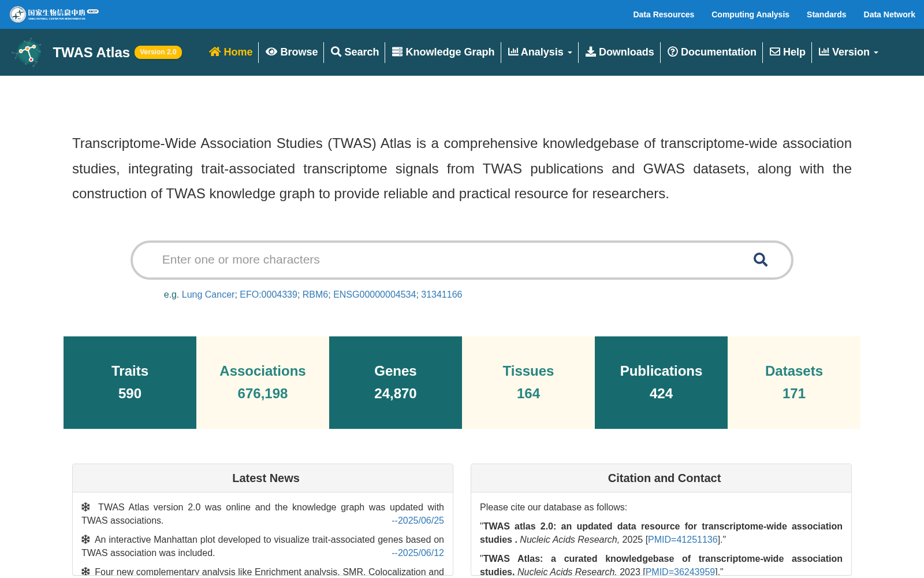Go to the Downloads page
924x578 pixels.
pos(620,52)
